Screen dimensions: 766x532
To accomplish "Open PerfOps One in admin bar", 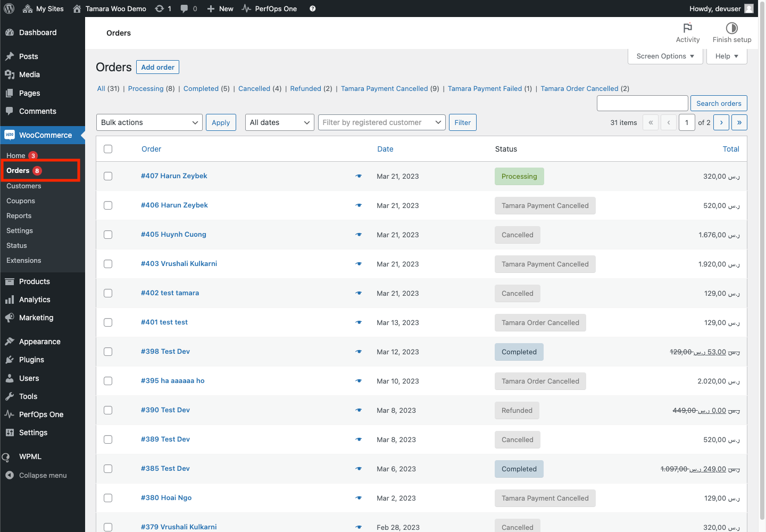I will pos(269,9).
